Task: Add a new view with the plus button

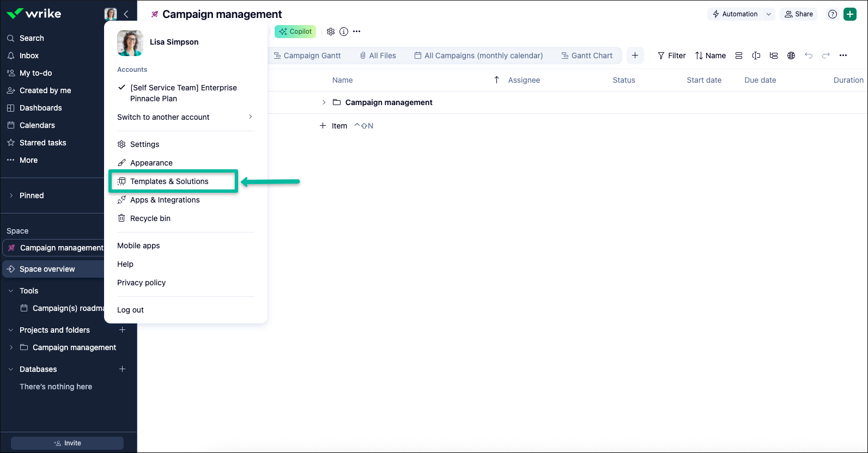Action: click(x=635, y=56)
